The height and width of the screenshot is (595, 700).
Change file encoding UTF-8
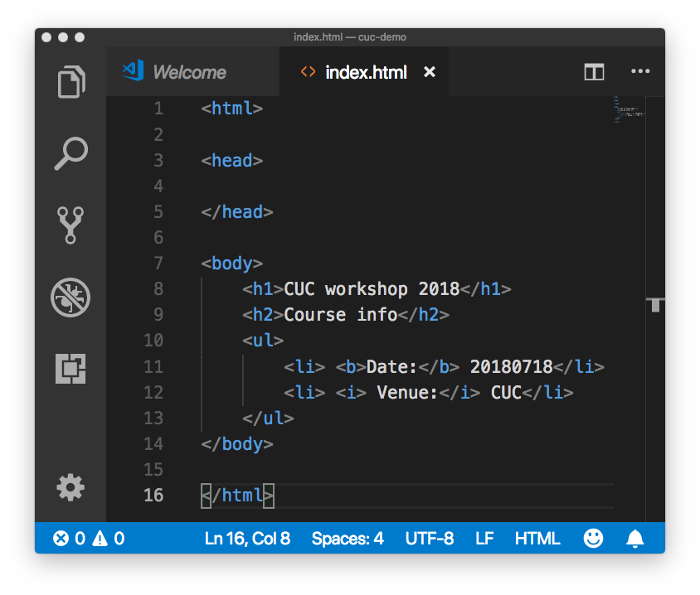(430, 539)
